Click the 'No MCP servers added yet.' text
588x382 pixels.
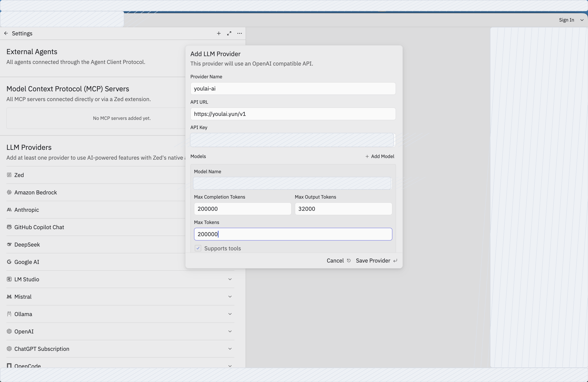[x=122, y=118]
